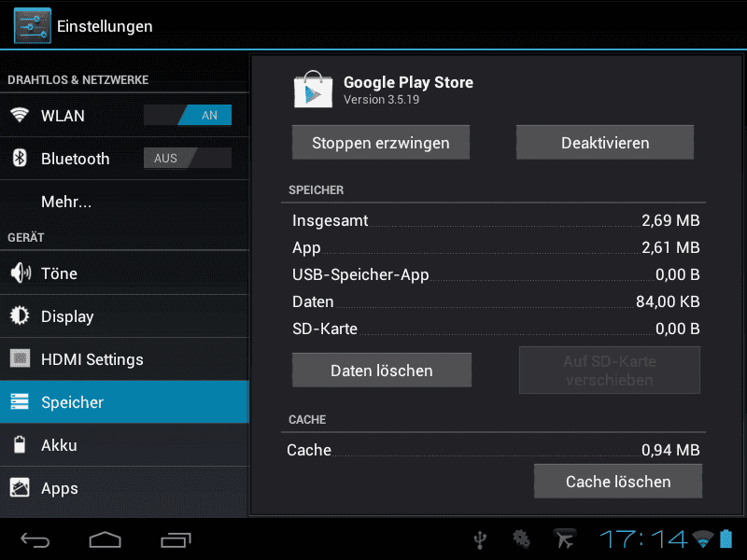747x560 pixels.
Task: Tap the Daten löschen button
Action: [x=382, y=370]
